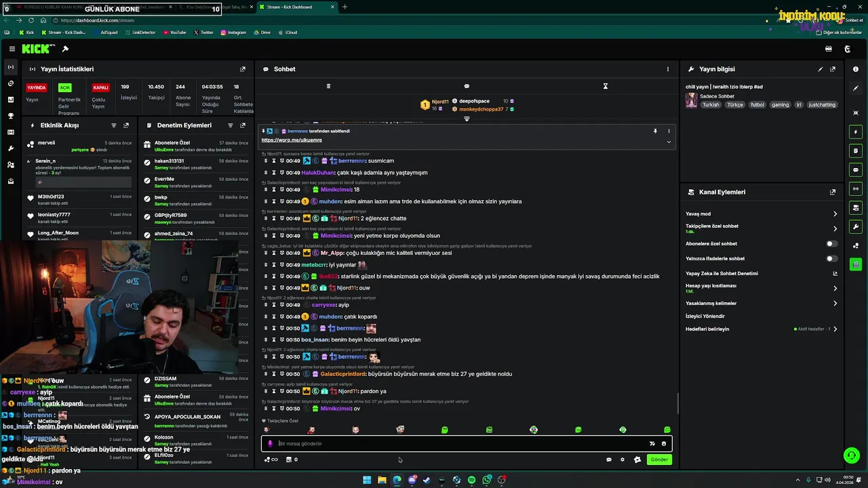The height and width of the screenshot is (488, 868).
Task: Toggle the stream stats widget in right sidebar
Action: [856, 188]
